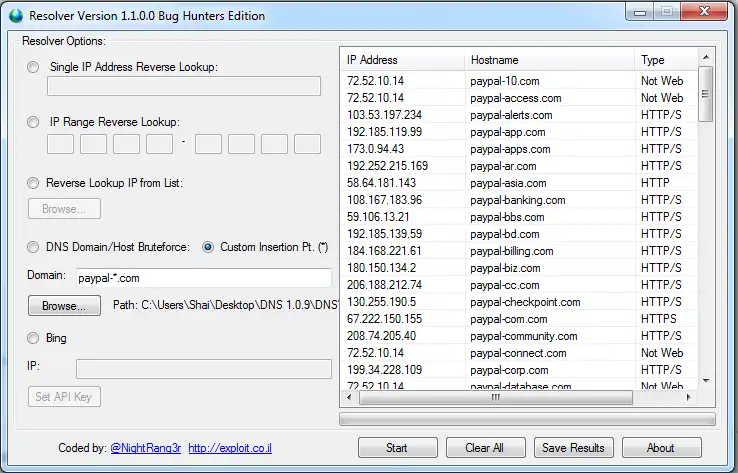Select the paypal-10.com row
Screen dimensions: 738x473
pyautogui.click(x=519, y=81)
